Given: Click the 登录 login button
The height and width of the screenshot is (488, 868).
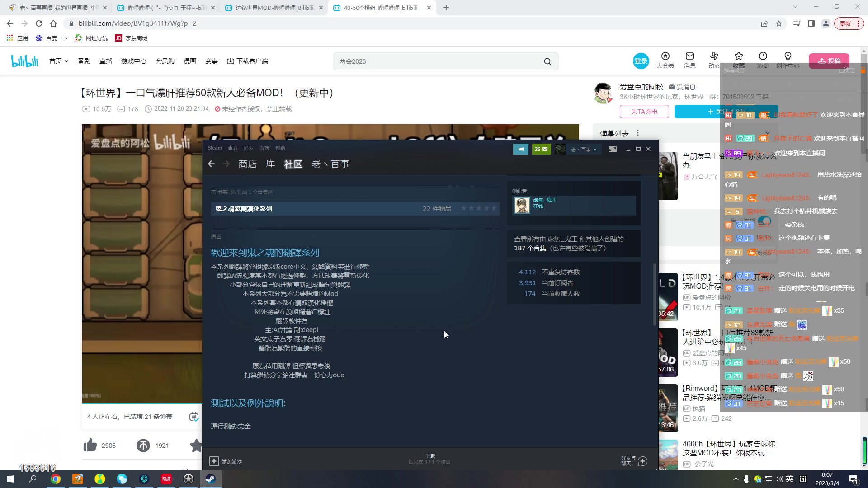Looking at the screenshot, I should point(641,61).
